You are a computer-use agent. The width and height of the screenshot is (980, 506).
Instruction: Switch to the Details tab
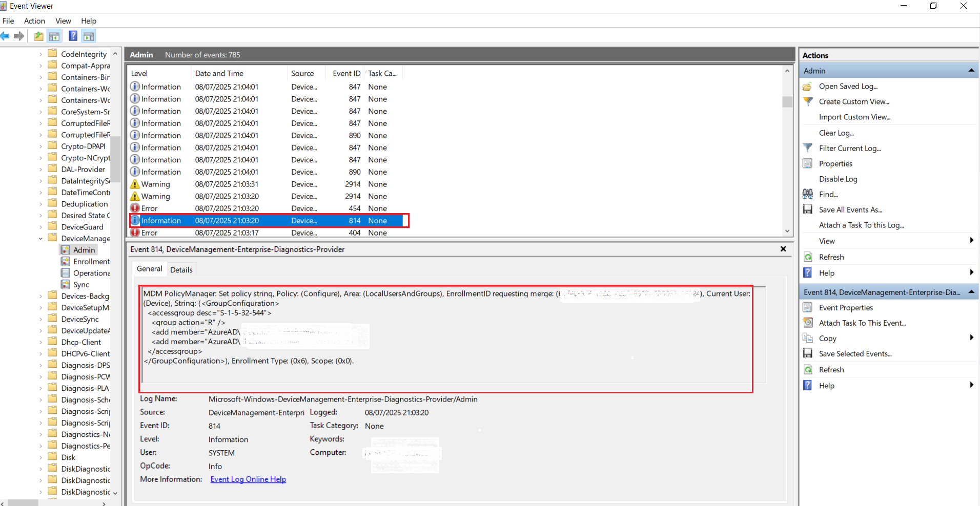[x=181, y=269]
